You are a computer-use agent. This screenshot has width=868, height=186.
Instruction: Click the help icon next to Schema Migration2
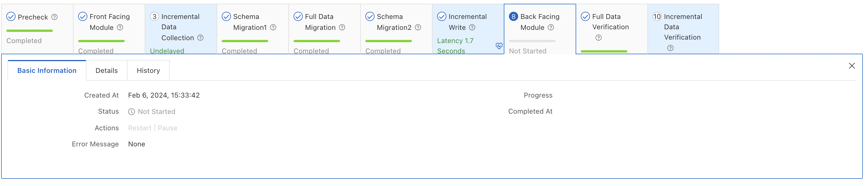point(418,28)
